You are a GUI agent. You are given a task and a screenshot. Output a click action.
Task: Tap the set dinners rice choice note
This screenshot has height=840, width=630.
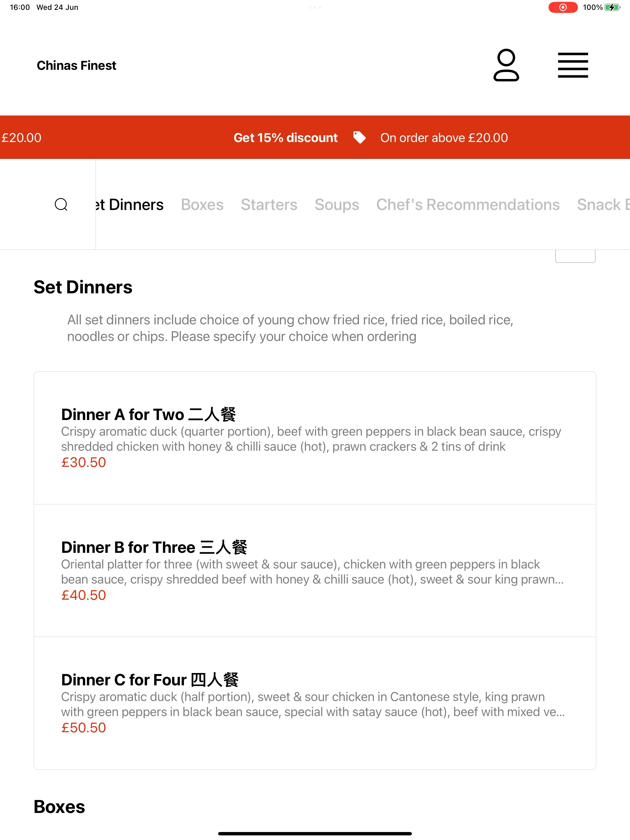[x=290, y=328]
